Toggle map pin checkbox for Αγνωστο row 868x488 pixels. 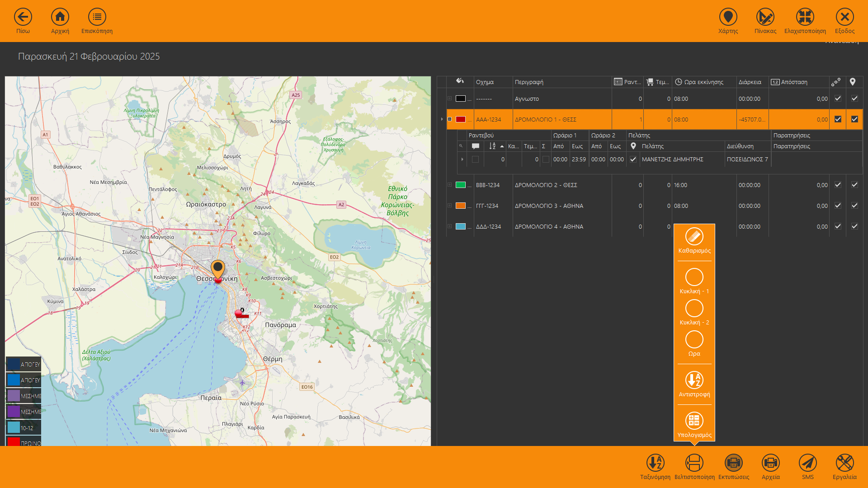tap(854, 99)
